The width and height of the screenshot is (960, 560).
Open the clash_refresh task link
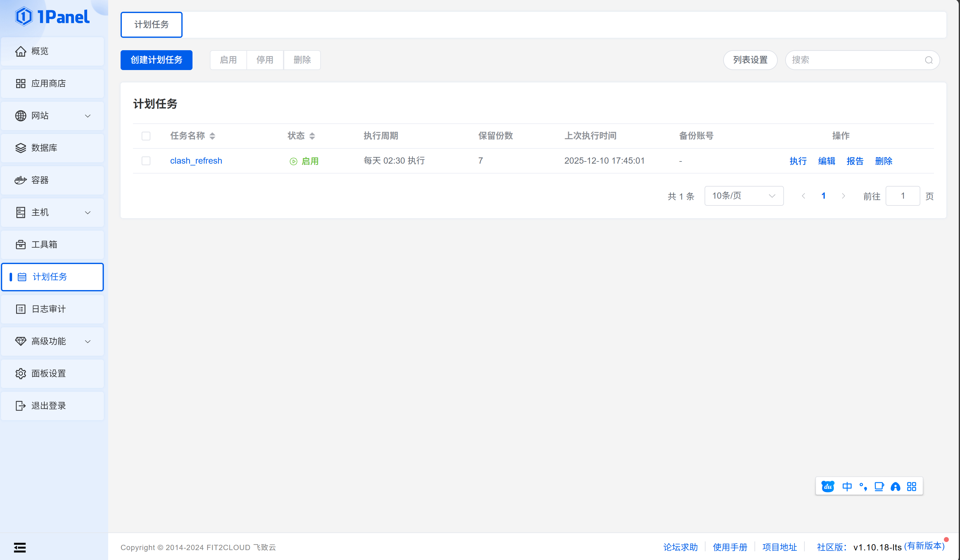click(196, 161)
